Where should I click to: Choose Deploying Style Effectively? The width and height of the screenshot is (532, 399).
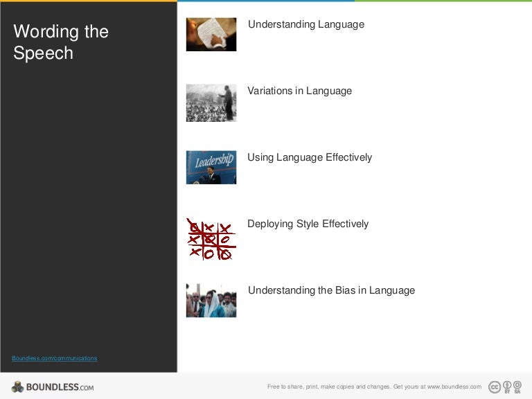[308, 224]
